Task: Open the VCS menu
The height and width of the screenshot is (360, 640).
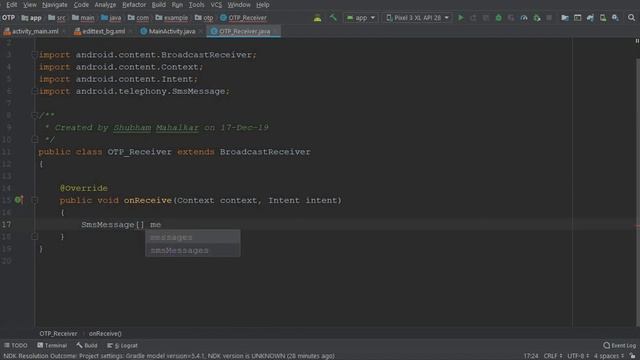Action: click(x=216, y=5)
